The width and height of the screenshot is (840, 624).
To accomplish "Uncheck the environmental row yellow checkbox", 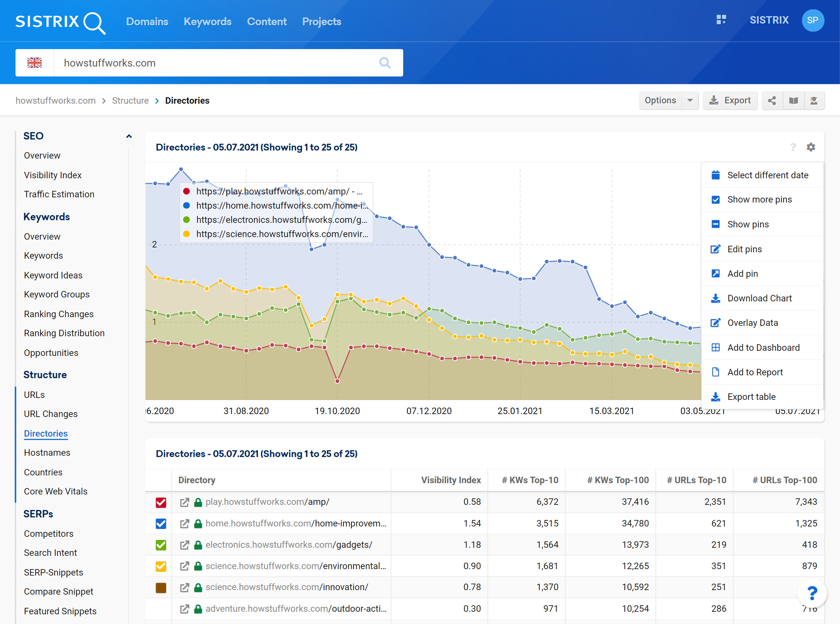I will point(161,567).
